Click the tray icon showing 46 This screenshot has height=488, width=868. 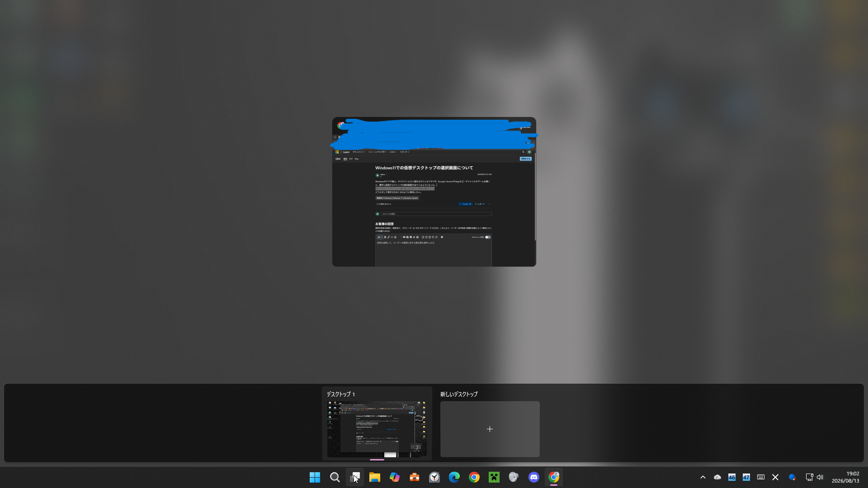[731, 477]
